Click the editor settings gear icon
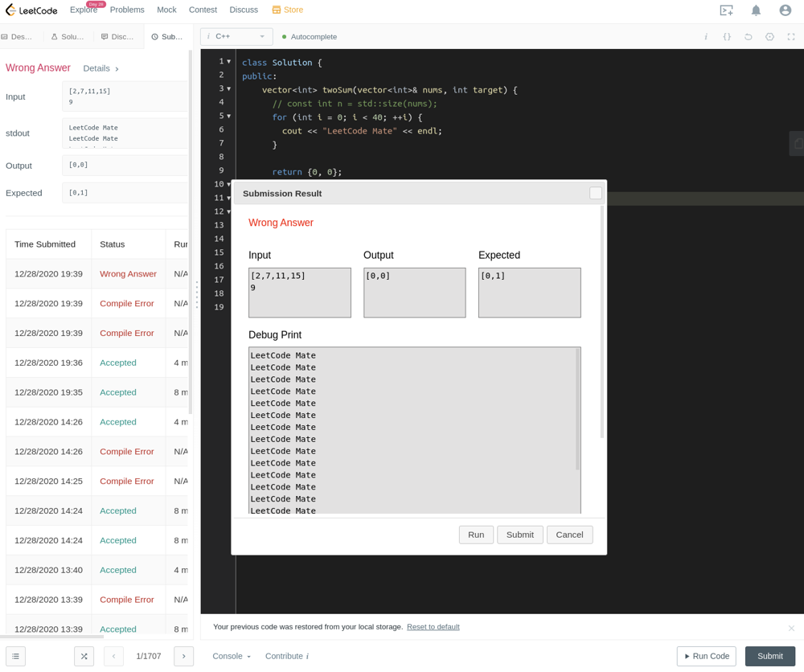The width and height of the screenshot is (804, 672). click(x=769, y=37)
